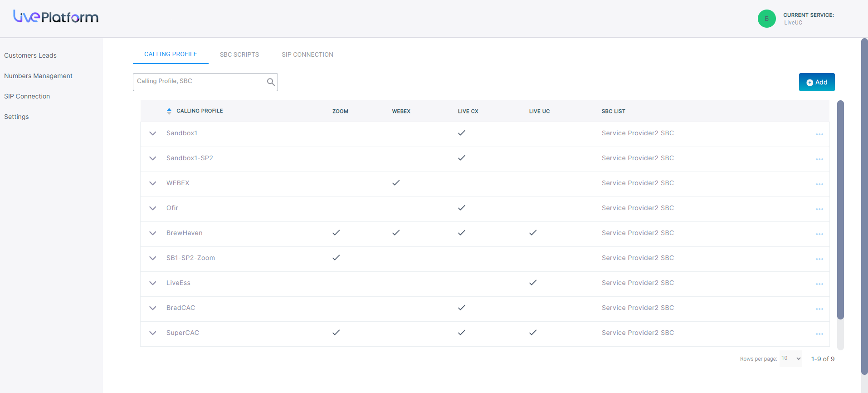
Task: Open Numbers Management in the sidebar
Action: pos(38,76)
